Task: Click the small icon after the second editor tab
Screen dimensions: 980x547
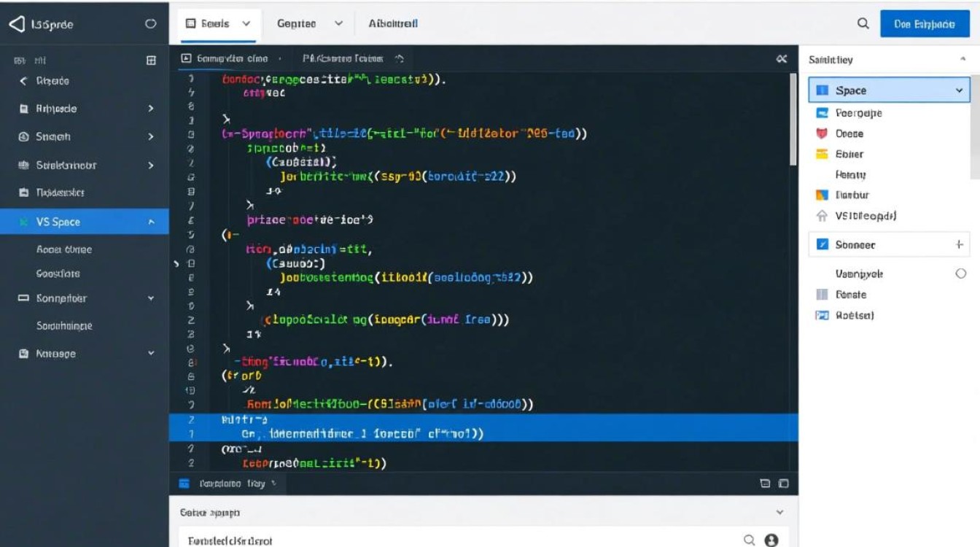Action: click(400, 58)
